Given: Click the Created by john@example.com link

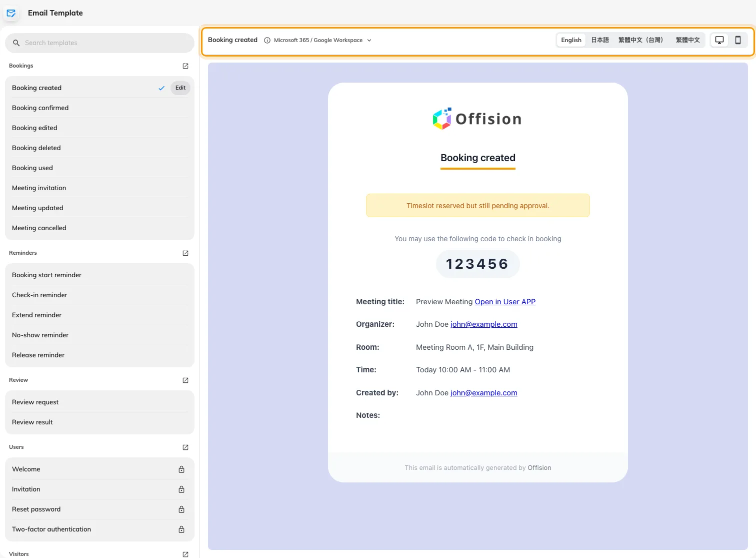Looking at the screenshot, I should (x=484, y=393).
